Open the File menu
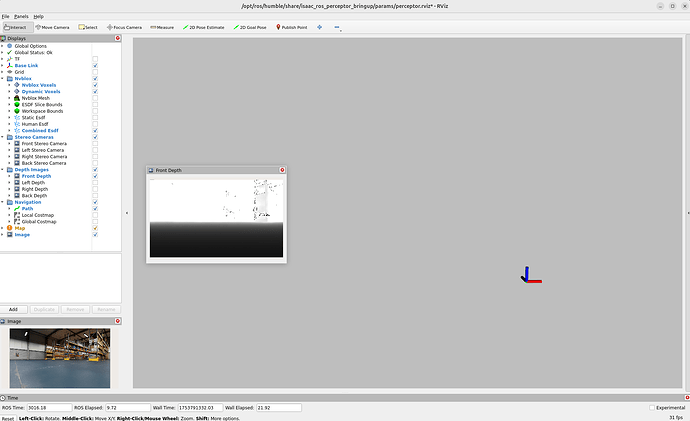This screenshot has width=690, height=421. pos(5,16)
